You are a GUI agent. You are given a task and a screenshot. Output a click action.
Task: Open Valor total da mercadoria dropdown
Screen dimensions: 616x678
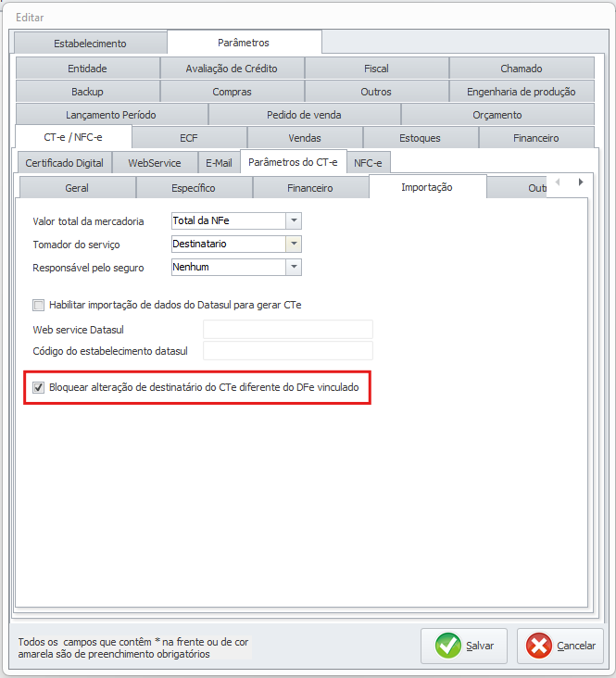293,220
